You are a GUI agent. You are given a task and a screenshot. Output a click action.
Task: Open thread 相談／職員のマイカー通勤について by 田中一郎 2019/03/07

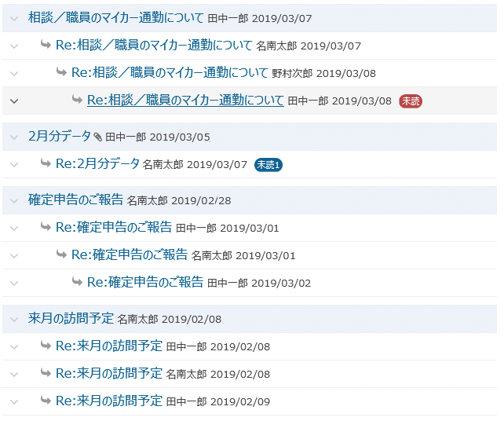point(115,18)
